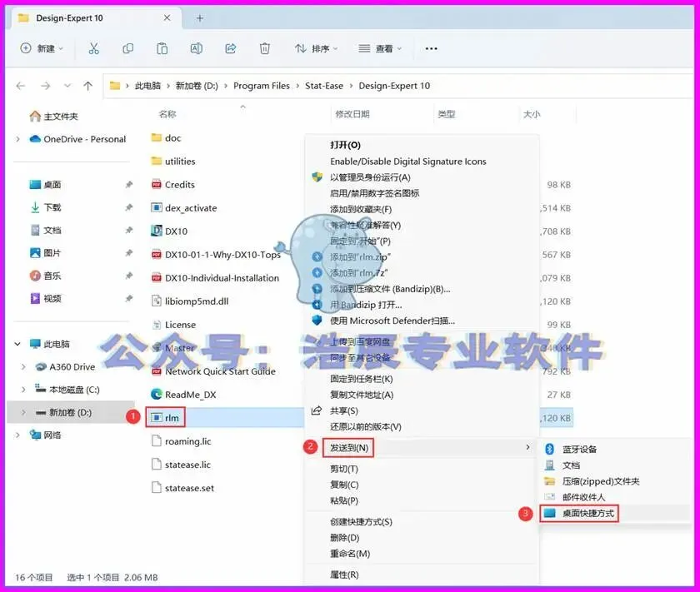This screenshot has height=592, width=700.
Task: Select the Credits PDF file icon
Action: (157, 184)
